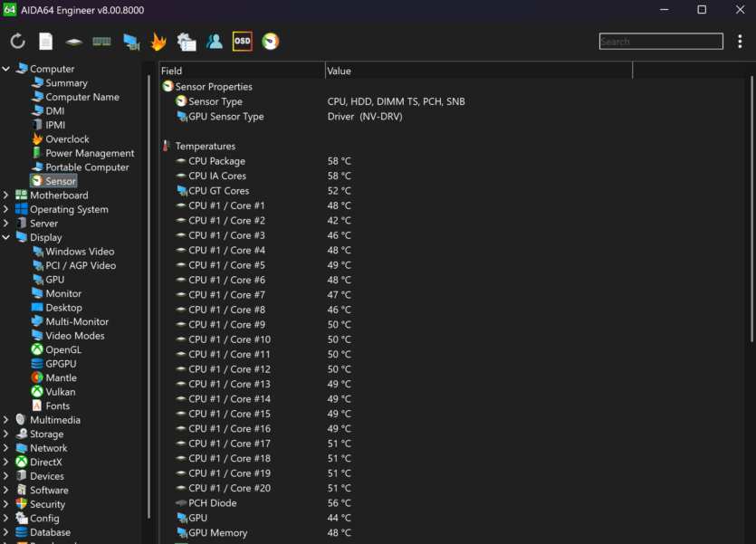Select the CPU GT Cores row
This screenshot has width=756, height=544.
pos(454,191)
